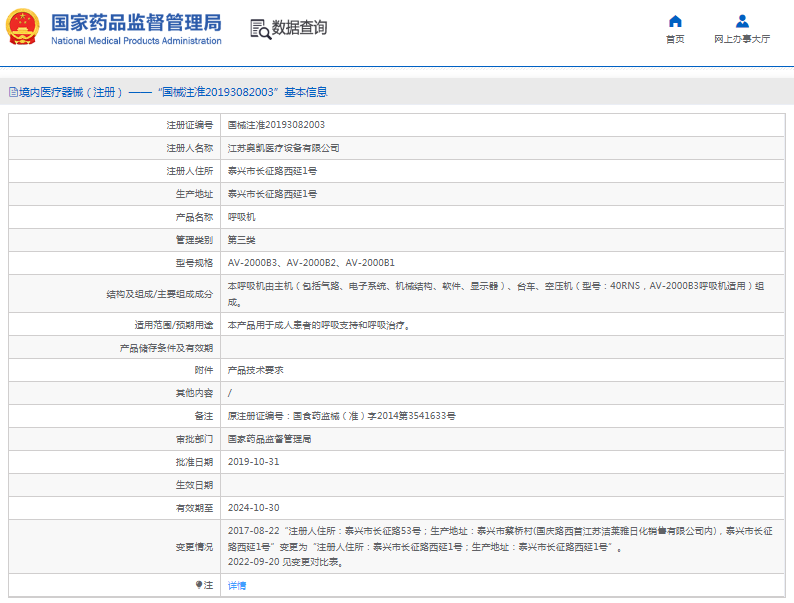
Task: Click 产品储存条件及有效期 label
Action: (x=167, y=348)
